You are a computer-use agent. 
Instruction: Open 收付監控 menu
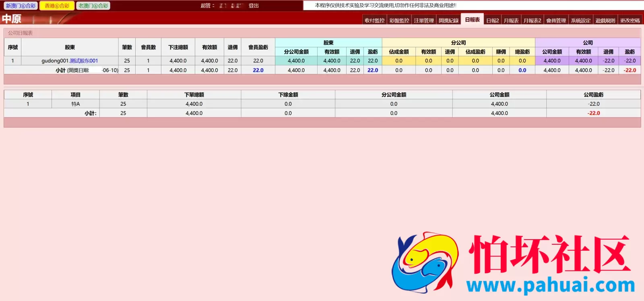tap(375, 20)
